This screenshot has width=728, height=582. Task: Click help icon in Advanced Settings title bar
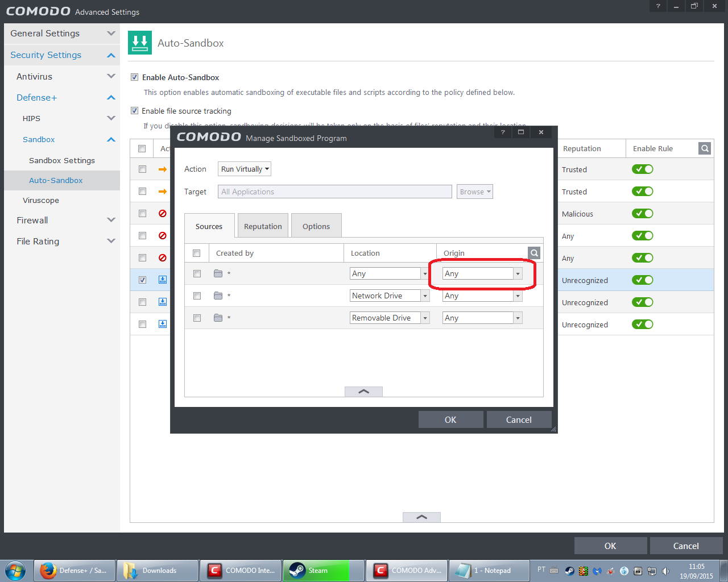coord(658,6)
